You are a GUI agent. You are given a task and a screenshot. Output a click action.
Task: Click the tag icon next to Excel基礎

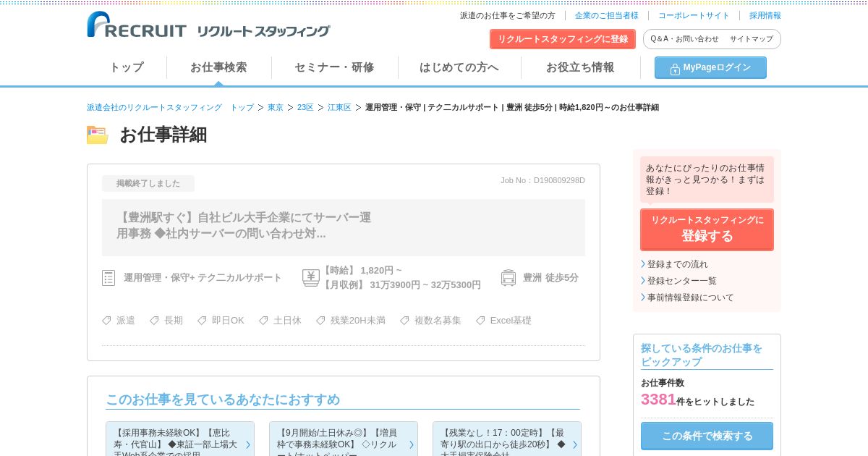click(481, 320)
